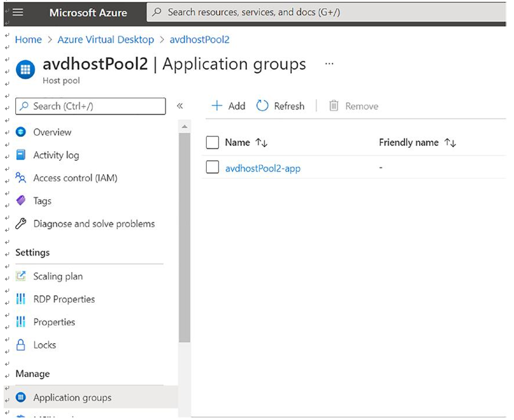Open Tags menu item
This screenshot has width=514, height=420.
click(43, 201)
